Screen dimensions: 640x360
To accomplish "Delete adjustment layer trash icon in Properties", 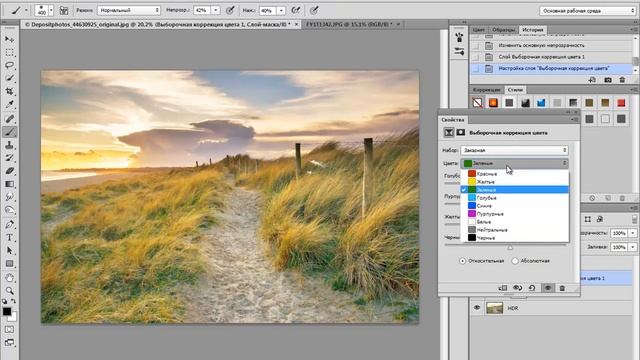I will point(562,288).
